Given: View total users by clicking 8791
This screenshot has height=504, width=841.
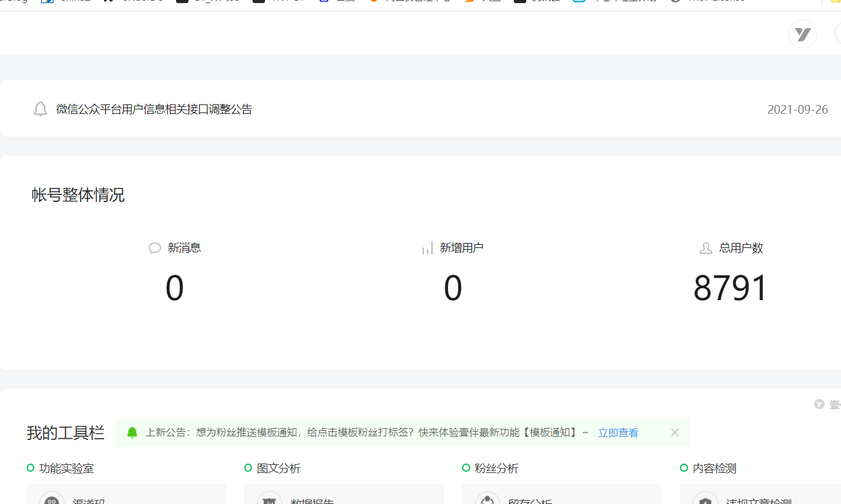Looking at the screenshot, I should click(731, 289).
